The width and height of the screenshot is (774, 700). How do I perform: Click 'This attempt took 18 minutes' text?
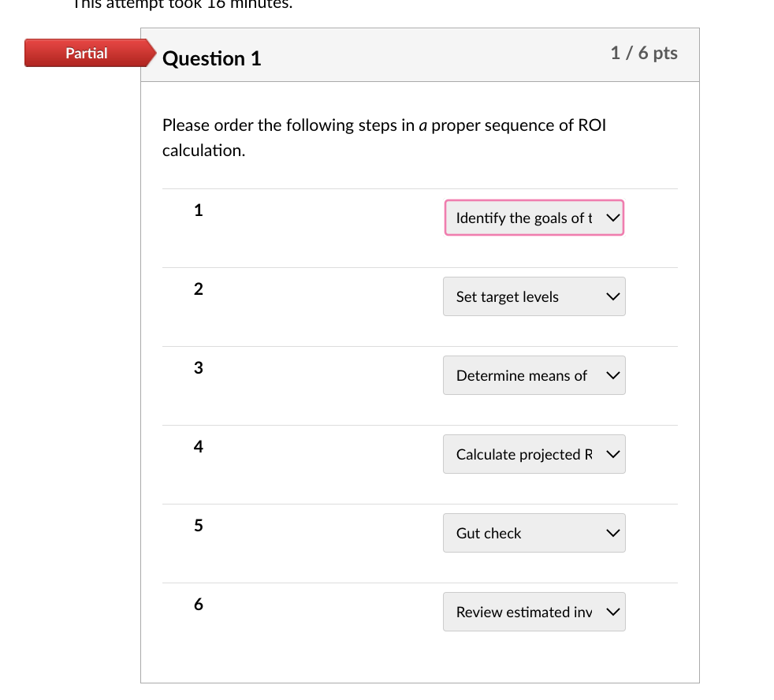coord(181,6)
